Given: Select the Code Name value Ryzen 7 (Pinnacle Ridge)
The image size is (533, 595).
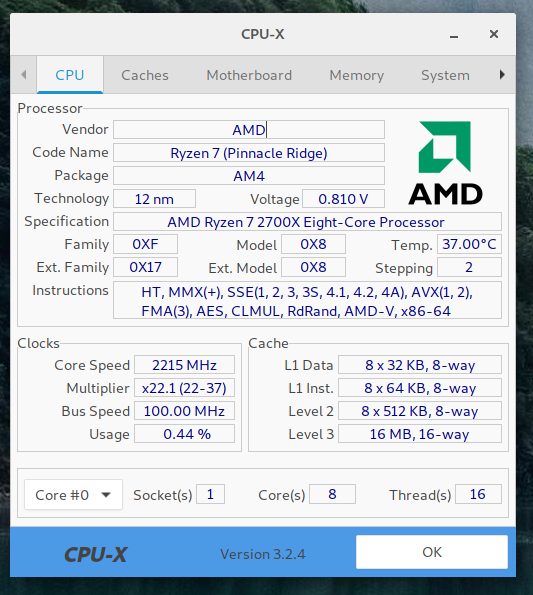Looking at the screenshot, I should (x=249, y=153).
